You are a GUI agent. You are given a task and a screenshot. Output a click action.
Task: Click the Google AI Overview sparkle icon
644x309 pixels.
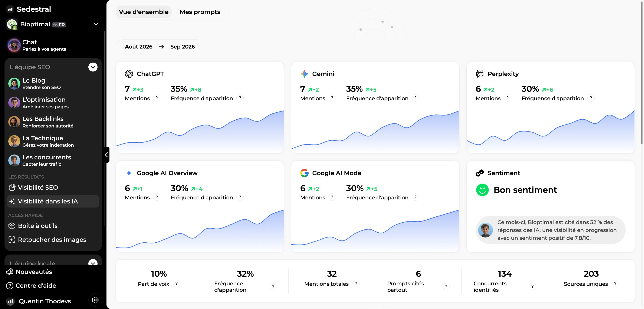(x=129, y=173)
